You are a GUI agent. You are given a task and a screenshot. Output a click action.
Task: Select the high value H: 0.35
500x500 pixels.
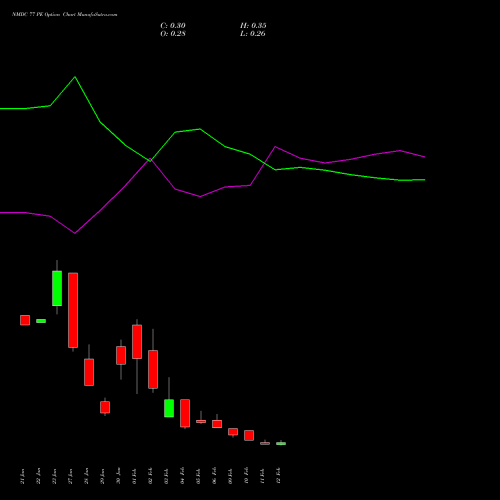(253, 26)
